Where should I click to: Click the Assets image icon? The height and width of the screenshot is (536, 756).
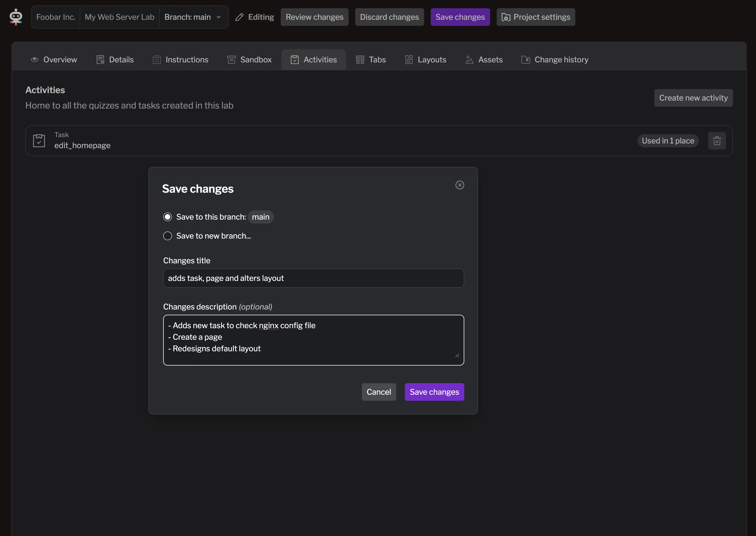tap(469, 60)
